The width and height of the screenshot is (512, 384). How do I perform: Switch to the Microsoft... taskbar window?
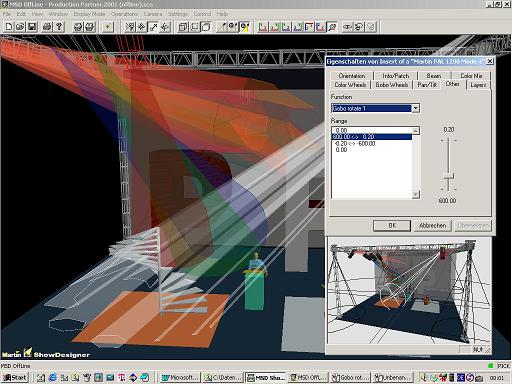180,377
